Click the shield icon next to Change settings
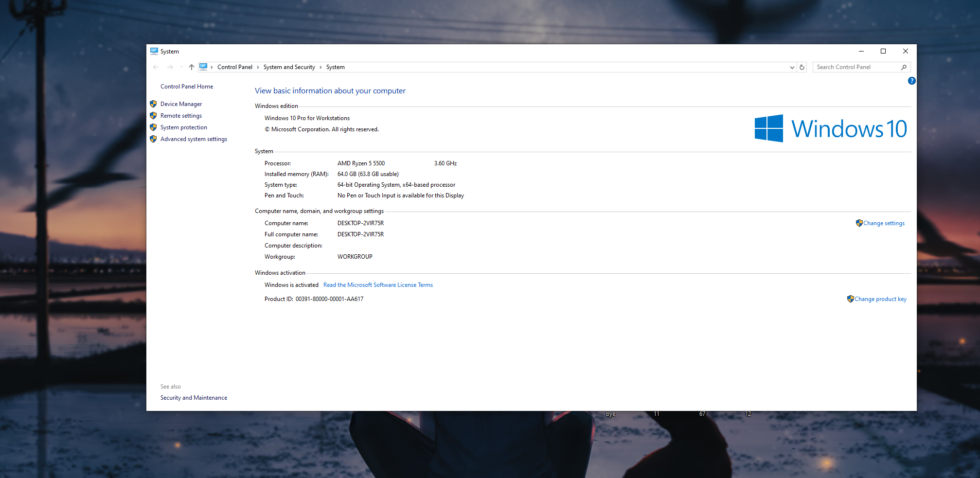This screenshot has width=980, height=478. (x=859, y=223)
